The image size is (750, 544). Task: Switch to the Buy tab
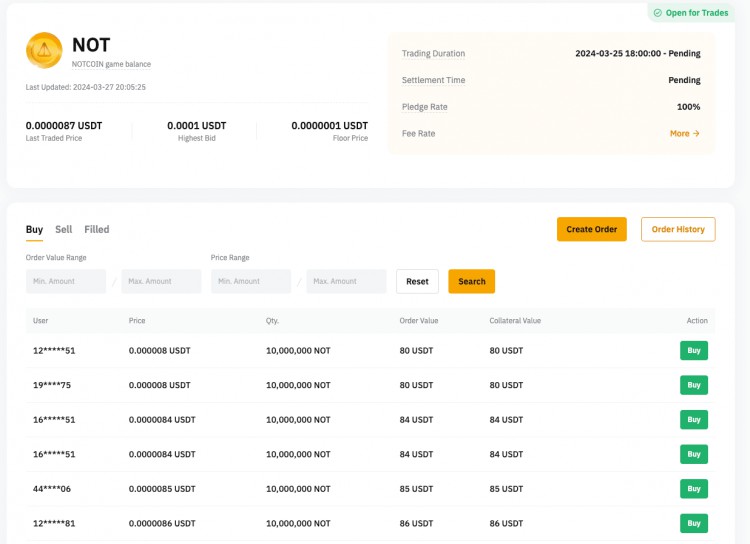click(34, 229)
